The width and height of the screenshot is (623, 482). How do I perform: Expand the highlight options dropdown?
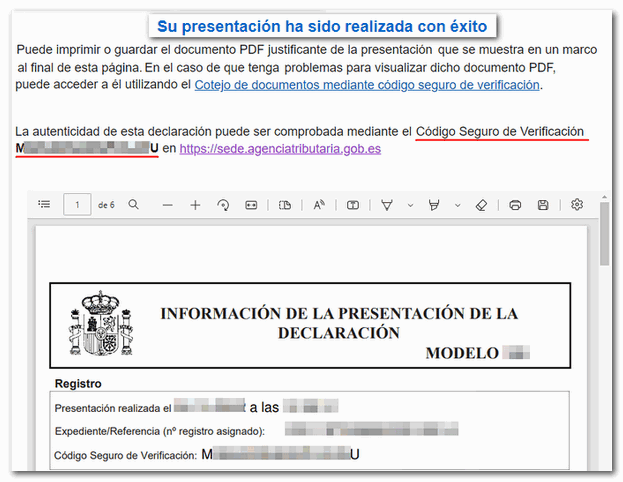tap(457, 205)
